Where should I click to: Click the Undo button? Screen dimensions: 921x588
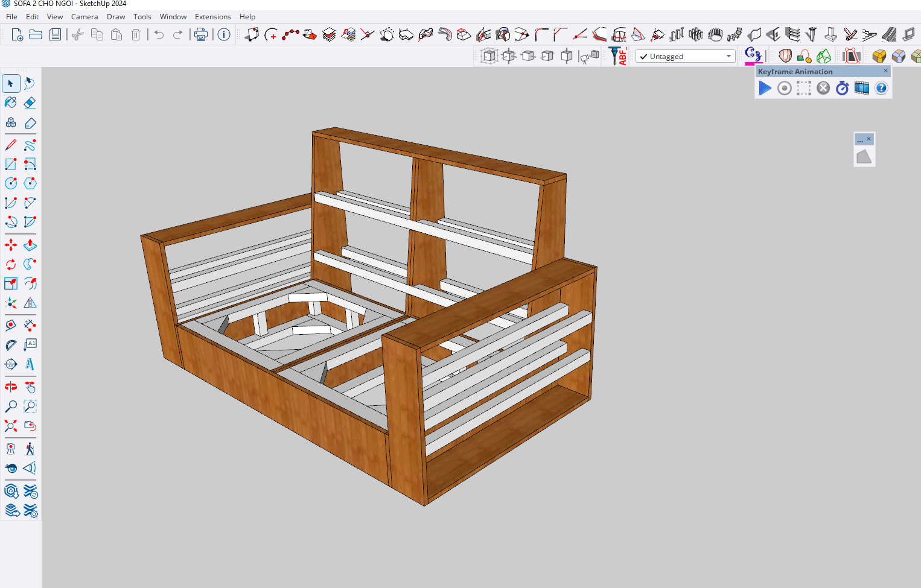click(x=159, y=34)
